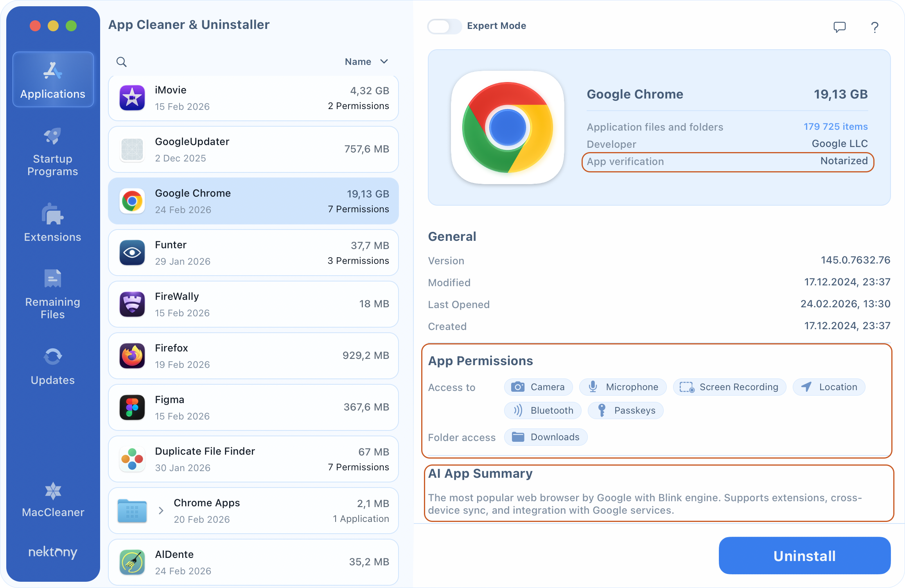Click the Screen Recording permission badge

(x=729, y=387)
